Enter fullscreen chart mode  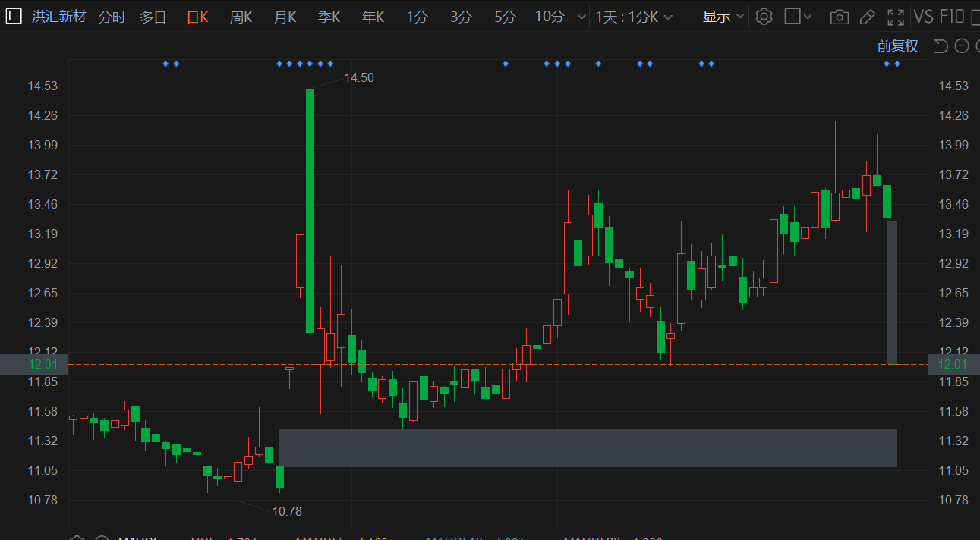click(896, 17)
